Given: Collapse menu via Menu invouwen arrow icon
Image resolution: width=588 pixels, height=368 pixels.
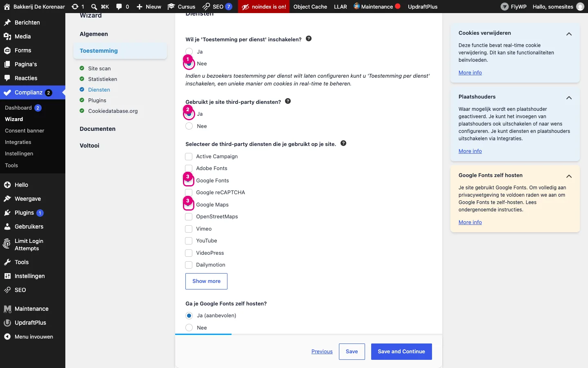Looking at the screenshot, I should pos(7,337).
